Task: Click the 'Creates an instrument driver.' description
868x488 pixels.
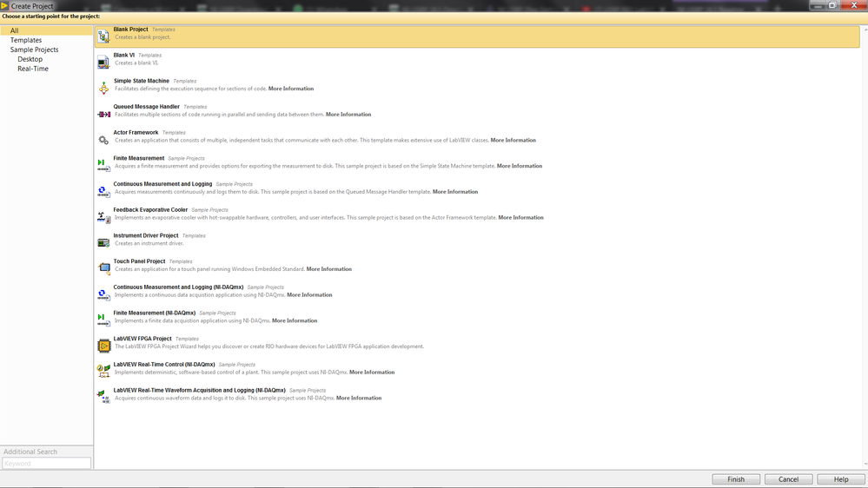Action: (149, 243)
